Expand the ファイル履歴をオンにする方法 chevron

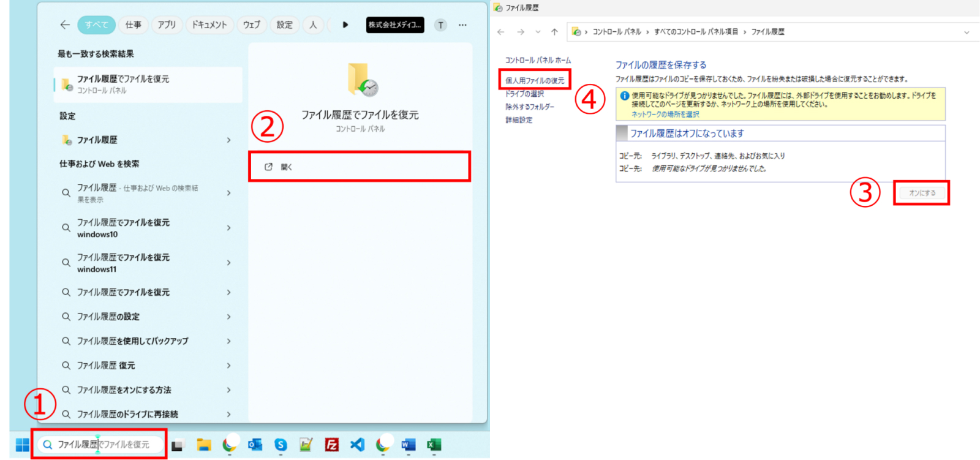tap(228, 390)
